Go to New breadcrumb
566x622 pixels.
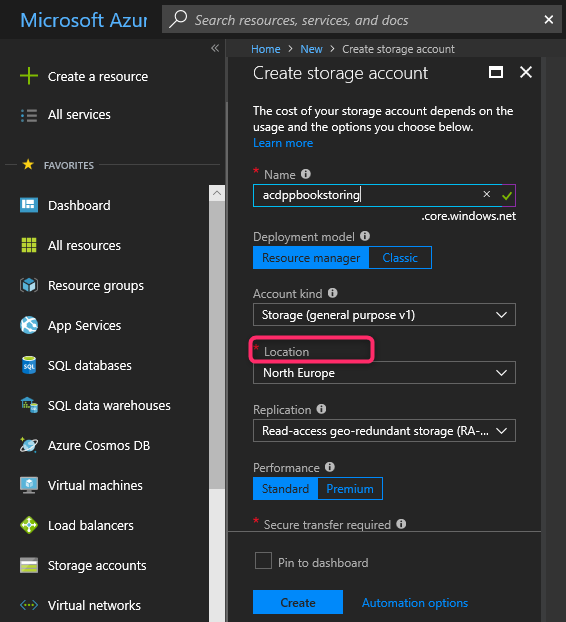coord(311,49)
